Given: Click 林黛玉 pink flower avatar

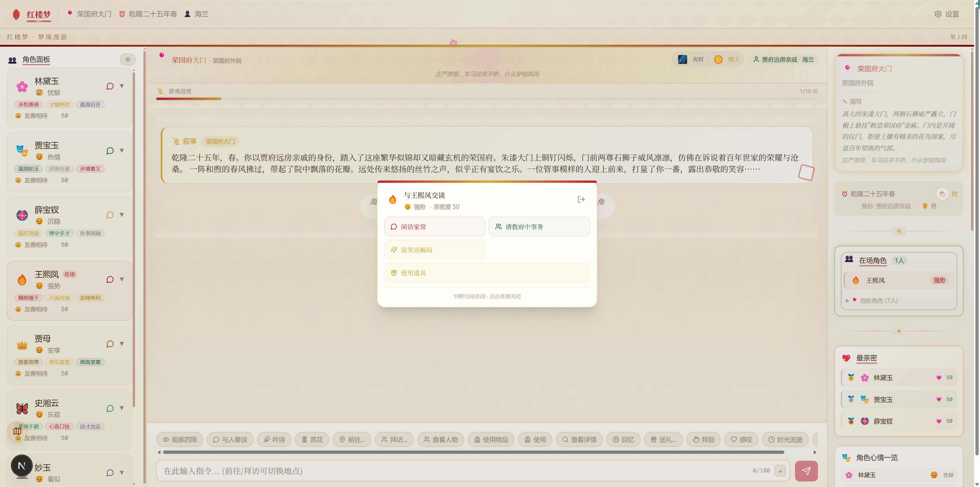Looking at the screenshot, I should pyautogui.click(x=22, y=87).
